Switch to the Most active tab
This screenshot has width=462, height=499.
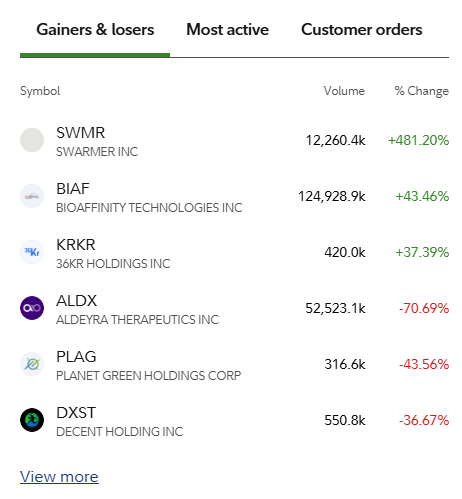point(227,30)
